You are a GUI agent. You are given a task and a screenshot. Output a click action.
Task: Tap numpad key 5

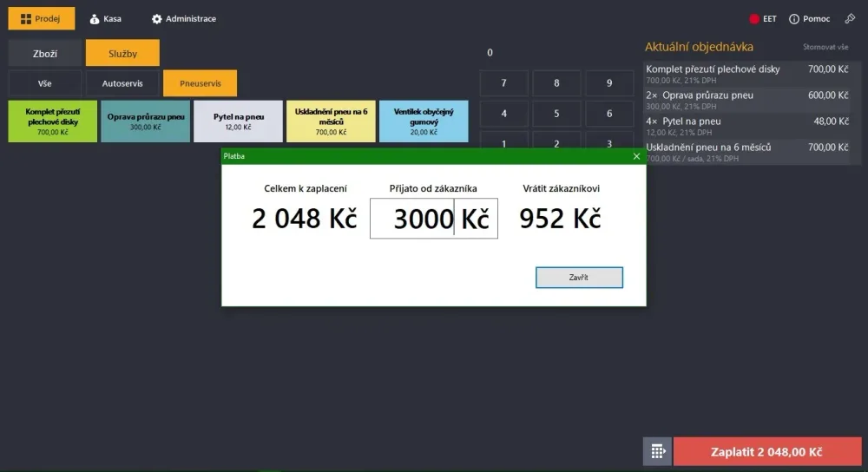[556, 114]
